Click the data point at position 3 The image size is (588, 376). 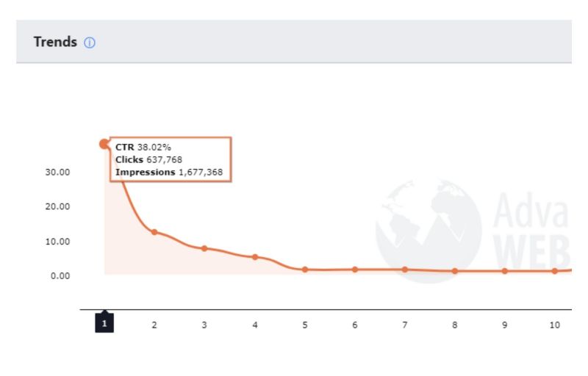(204, 248)
